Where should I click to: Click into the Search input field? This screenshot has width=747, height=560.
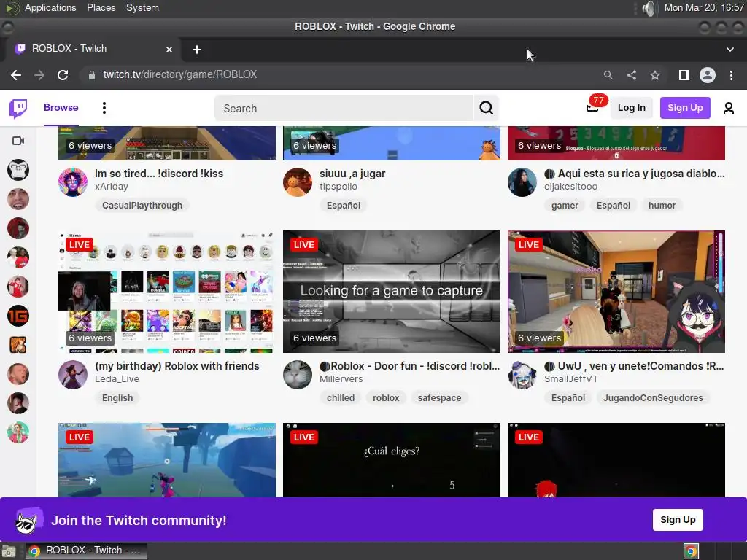[344, 108]
